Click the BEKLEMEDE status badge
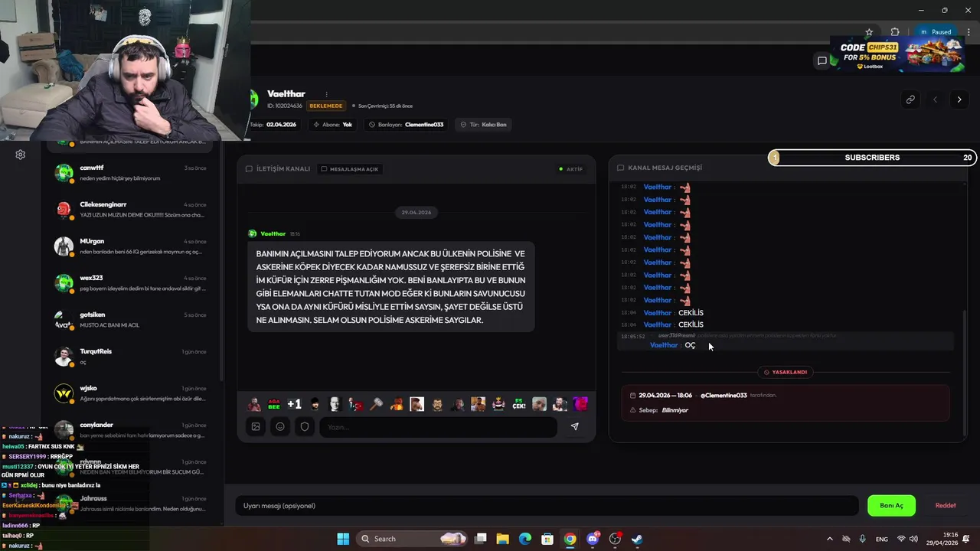The width and height of the screenshot is (980, 551). point(325,106)
